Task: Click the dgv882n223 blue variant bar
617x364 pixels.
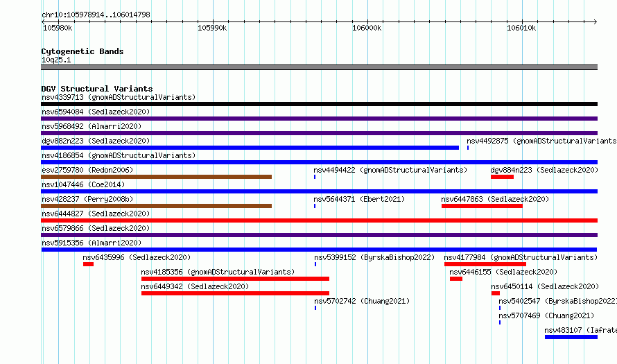Action: [250, 148]
